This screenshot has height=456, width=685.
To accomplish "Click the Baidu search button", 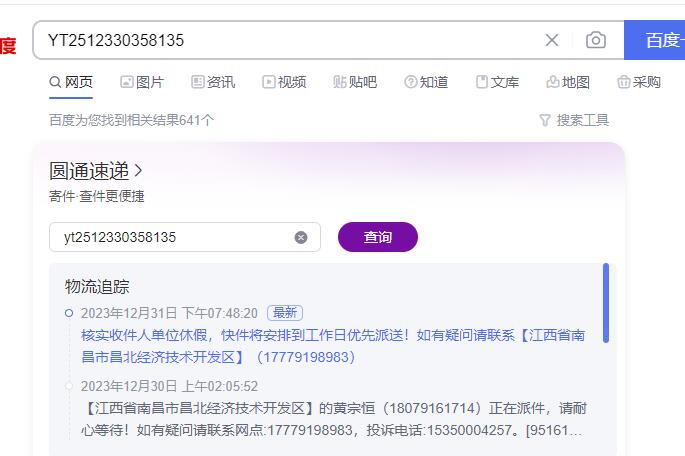I will 654,40.
